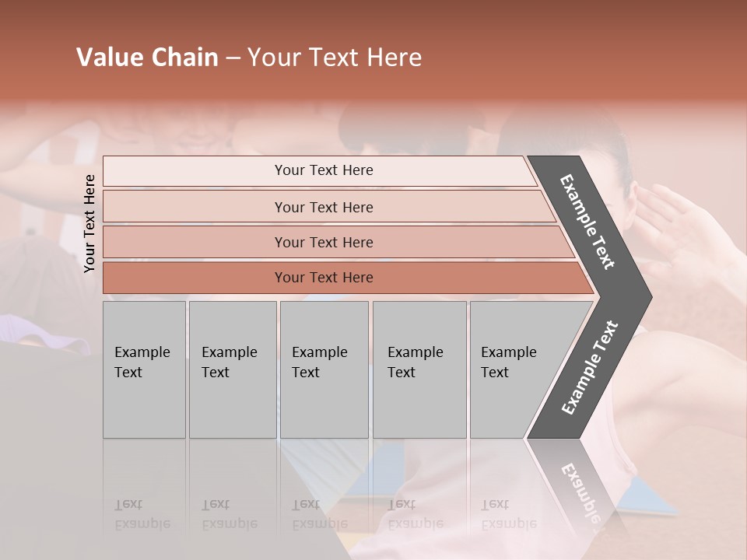747x560 pixels.
Task: Select the fourth 'Example Text' gray box
Action: point(419,369)
